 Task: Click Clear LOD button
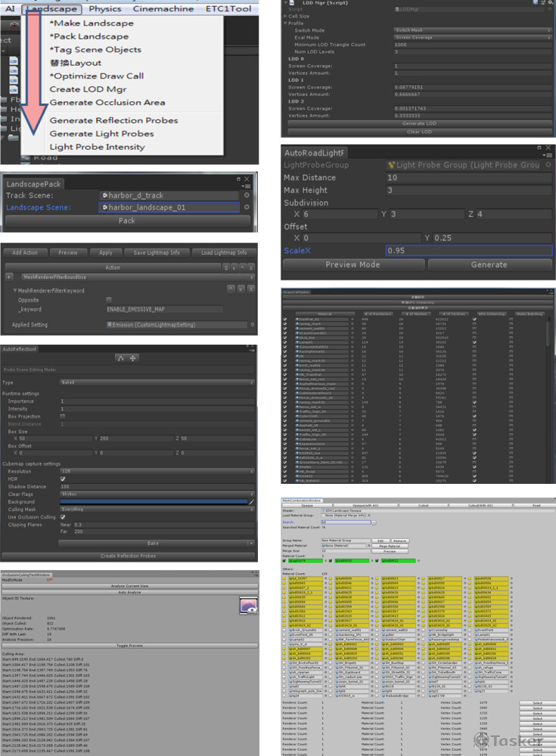click(419, 132)
